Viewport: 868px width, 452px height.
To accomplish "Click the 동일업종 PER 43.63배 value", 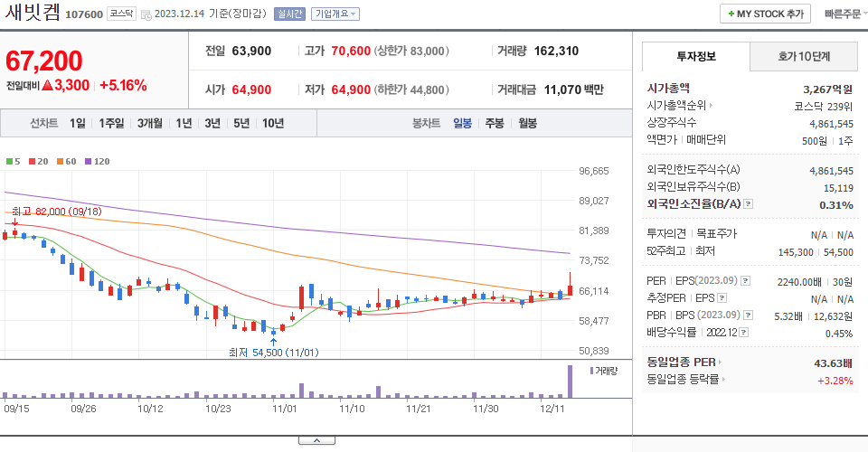I will 833,363.
